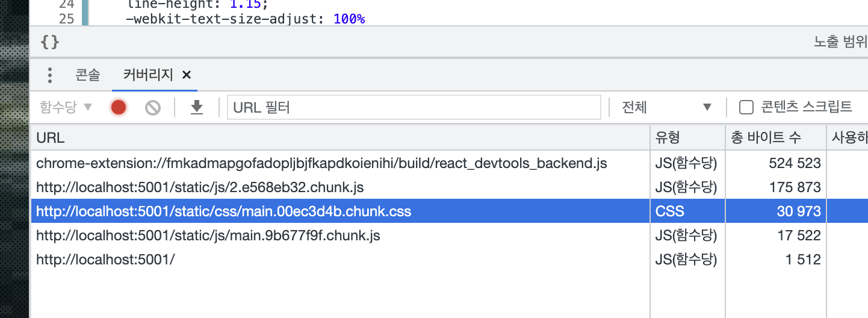Click the 노출 범위 status text

click(841, 42)
